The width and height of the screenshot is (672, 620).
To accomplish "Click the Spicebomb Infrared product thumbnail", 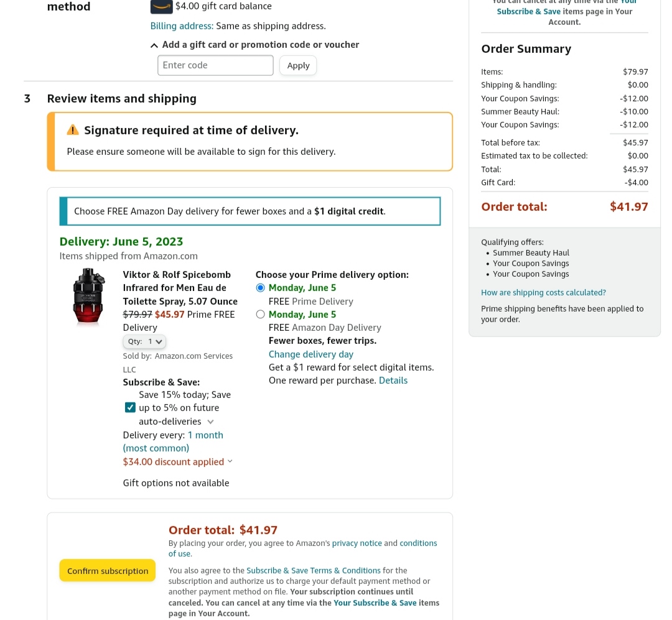I will (89, 297).
